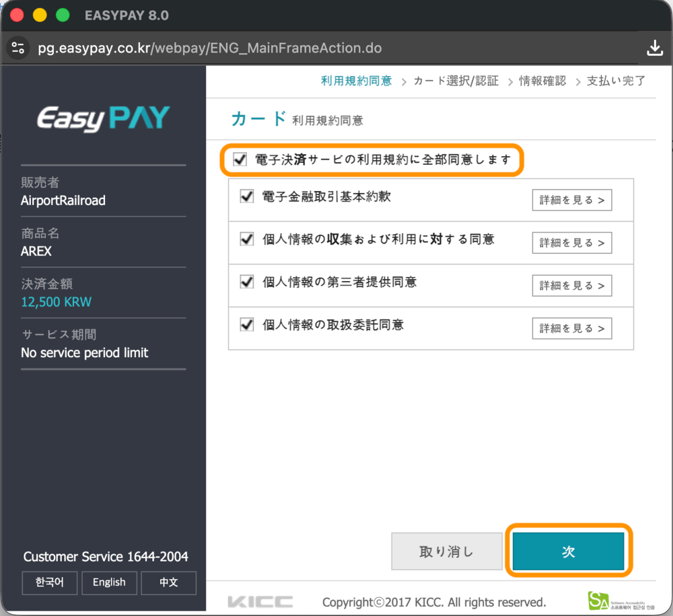This screenshot has width=673, height=616.
Task: Select the 利用規約同意 step
Action: click(356, 81)
